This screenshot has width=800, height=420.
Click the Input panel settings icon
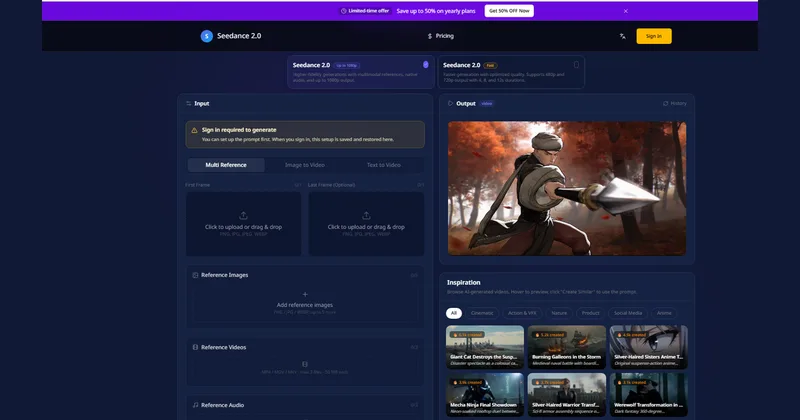tap(189, 104)
